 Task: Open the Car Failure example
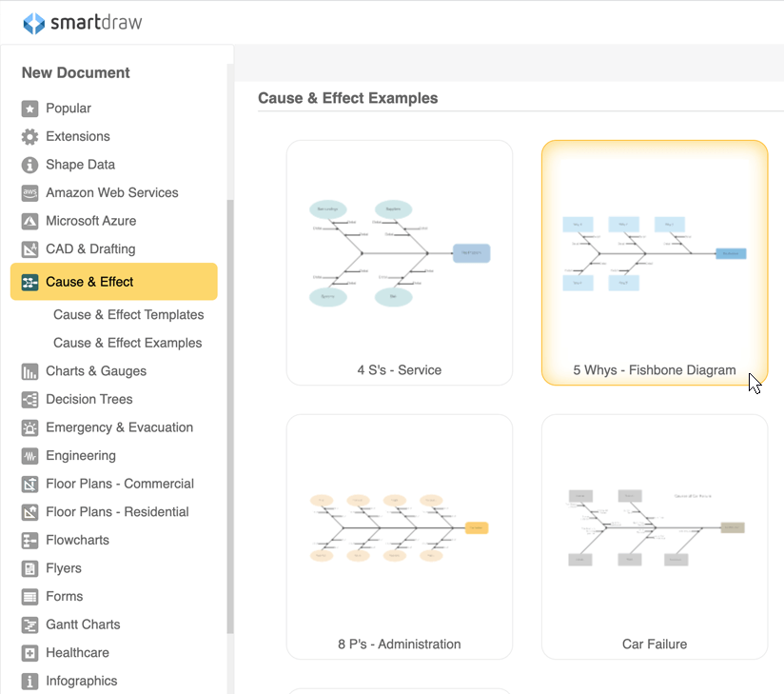[x=655, y=537]
